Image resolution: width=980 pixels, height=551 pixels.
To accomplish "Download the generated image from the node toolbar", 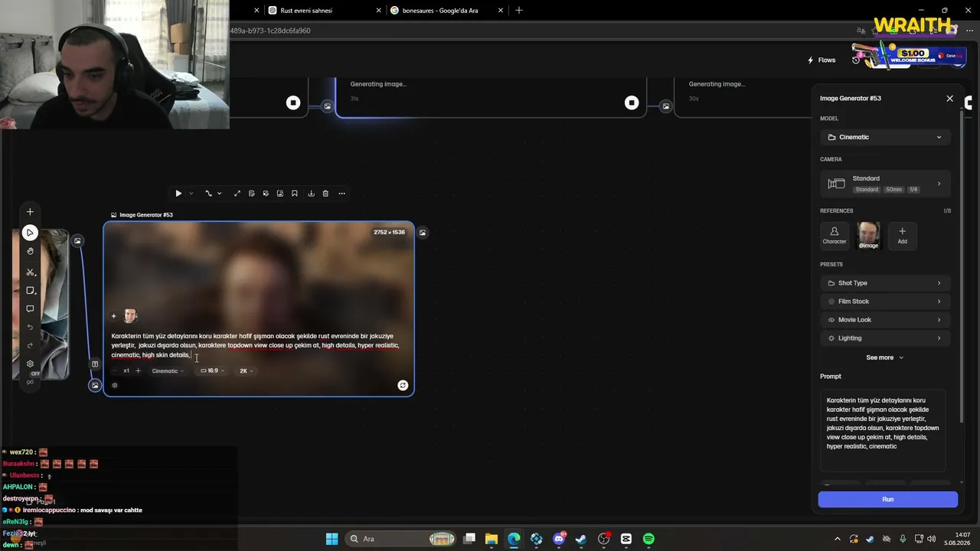I will [311, 194].
